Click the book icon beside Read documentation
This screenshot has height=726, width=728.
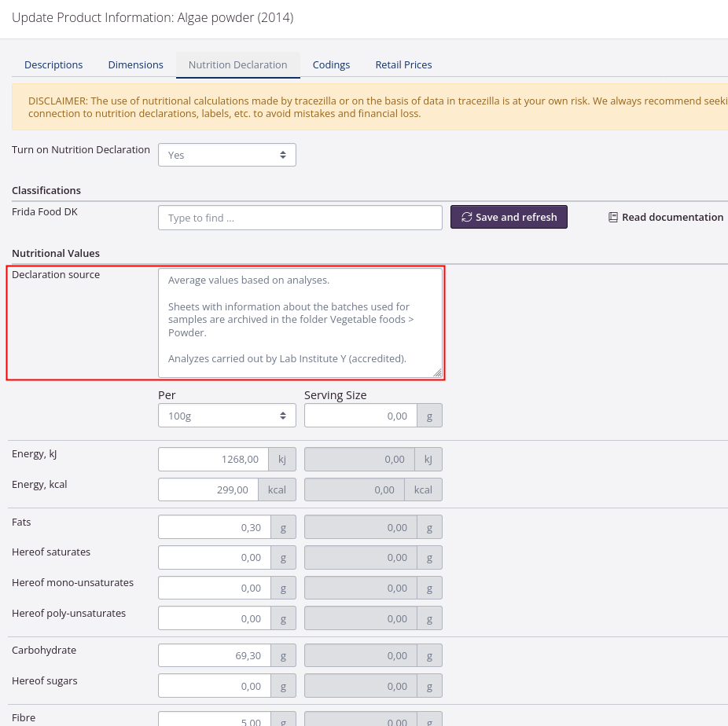coord(613,218)
